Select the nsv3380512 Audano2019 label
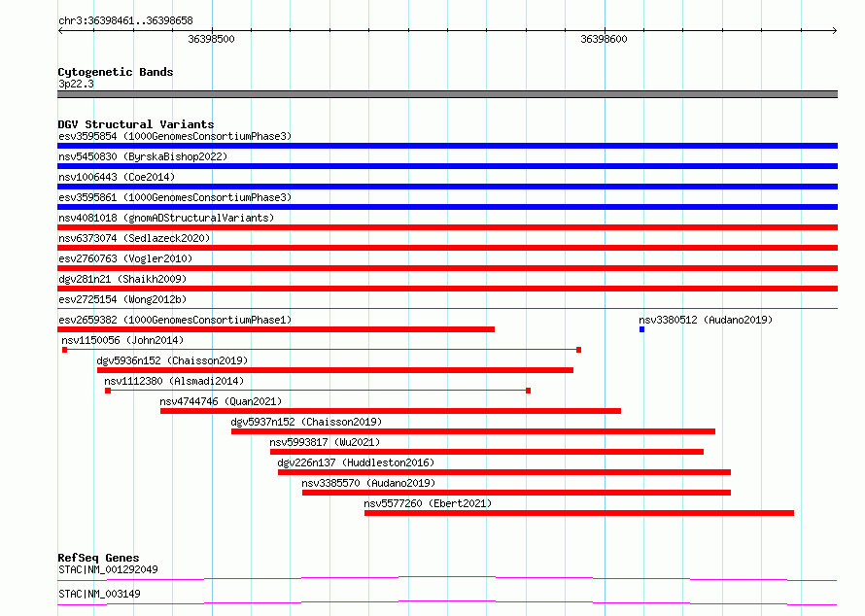865x616 pixels. pos(706,320)
